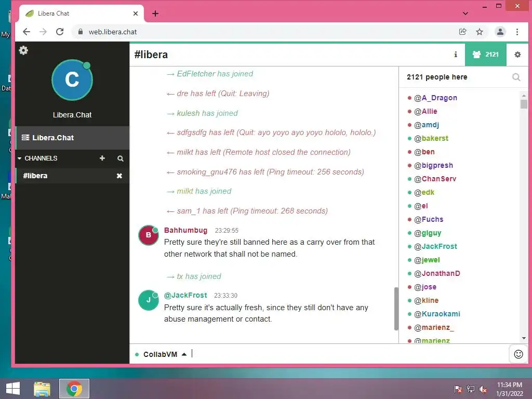This screenshot has height=399, width=532.
Task: Select @marienz_ in the user list
Action: (x=434, y=327)
